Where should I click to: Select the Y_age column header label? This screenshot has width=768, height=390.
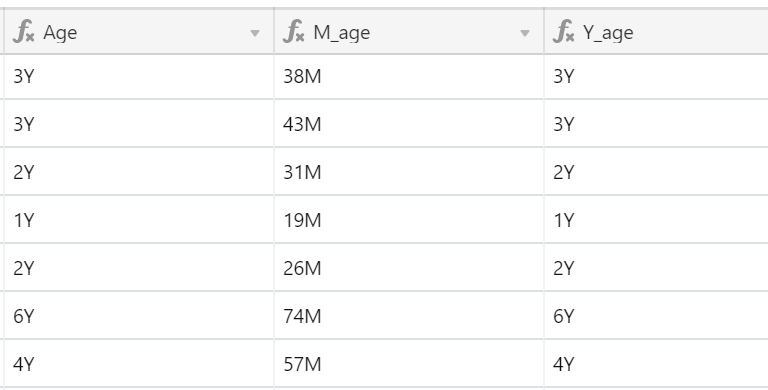click(x=608, y=33)
